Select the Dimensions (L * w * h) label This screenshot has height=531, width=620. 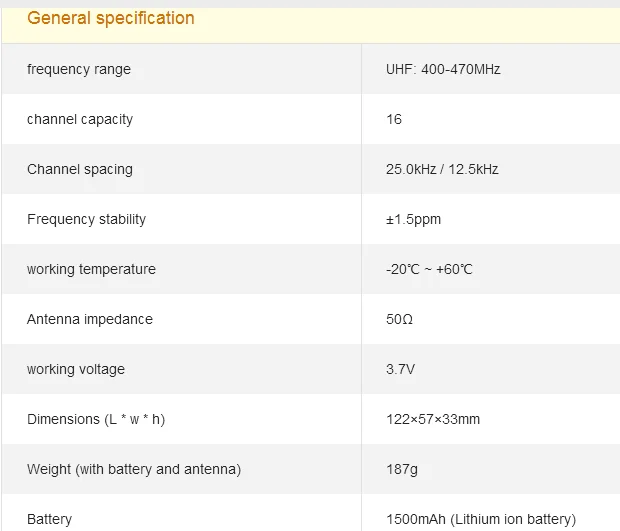coord(96,419)
